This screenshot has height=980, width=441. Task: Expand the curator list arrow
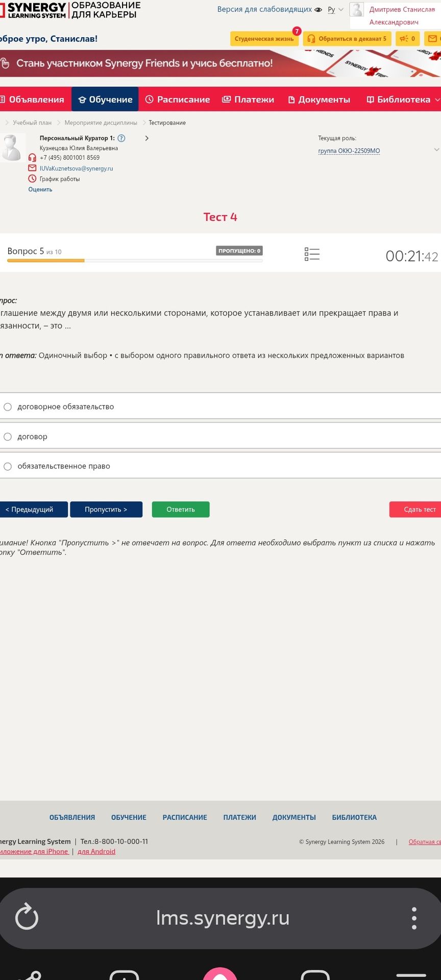(147, 138)
